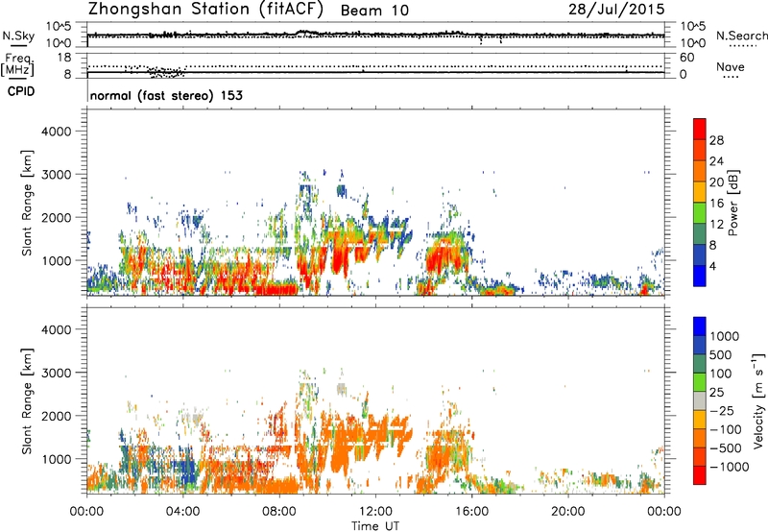The image size is (768, 532).
Task: Click the "Beam 10" label
Action: [374, 11]
